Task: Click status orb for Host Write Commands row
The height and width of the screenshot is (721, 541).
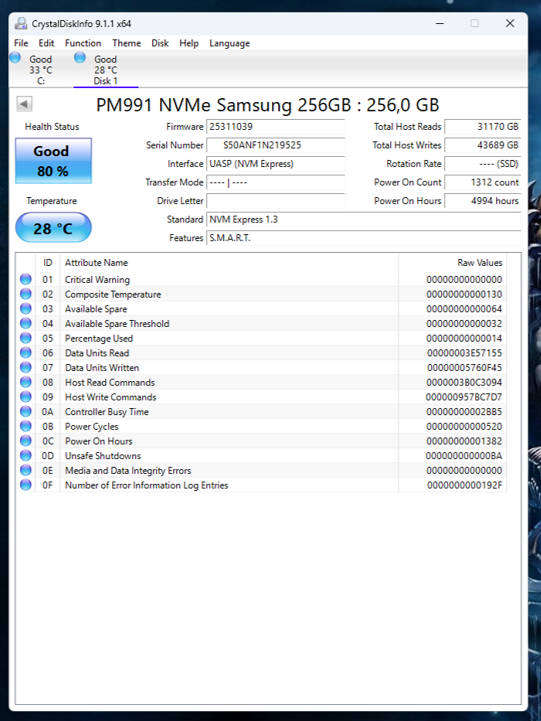Action: point(26,397)
